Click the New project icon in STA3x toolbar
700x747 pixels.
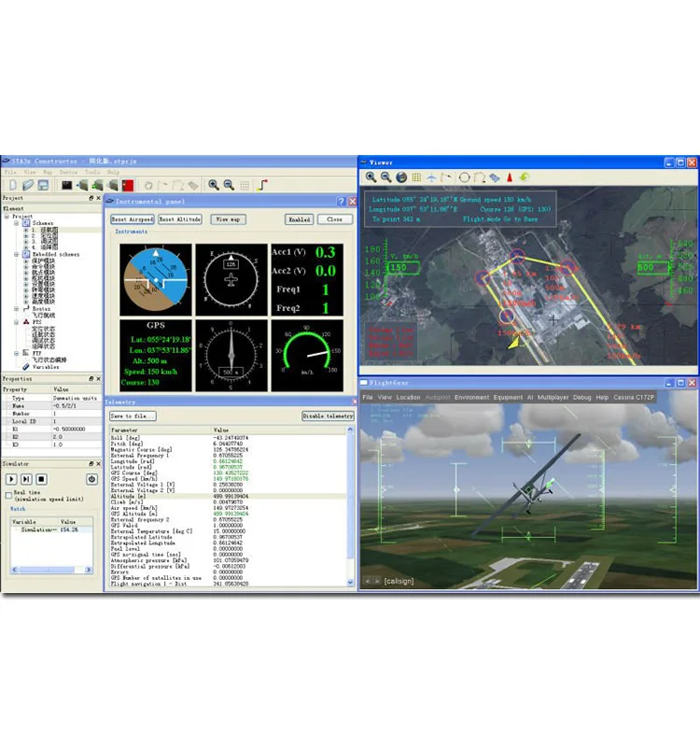(x=13, y=185)
